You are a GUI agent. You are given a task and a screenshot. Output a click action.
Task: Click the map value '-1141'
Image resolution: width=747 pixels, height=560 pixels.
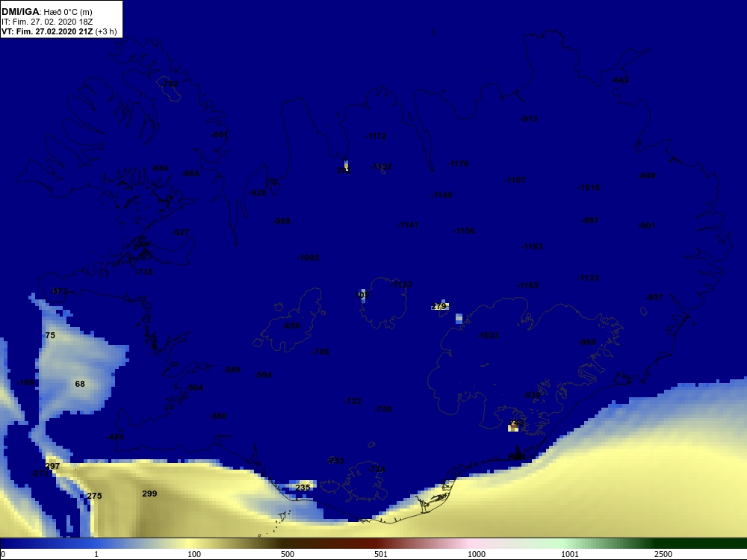pos(408,225)
